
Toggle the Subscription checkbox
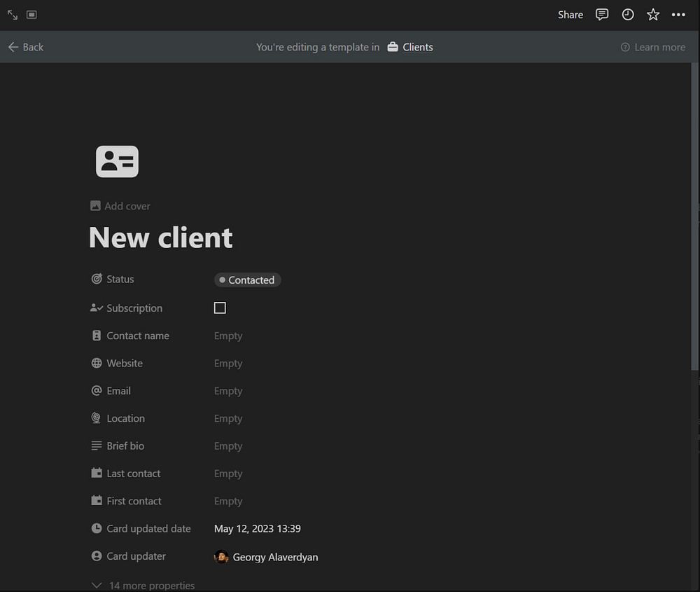(220, 308)
